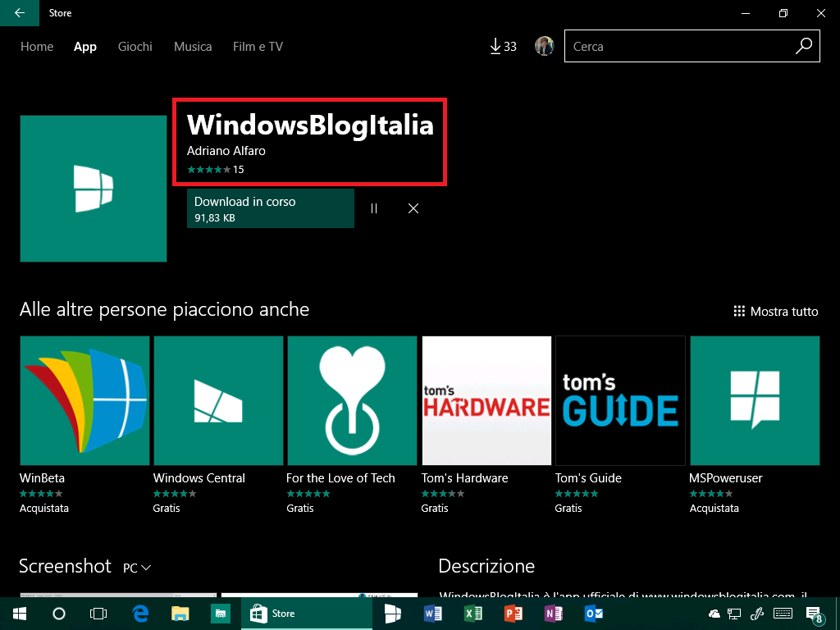Viewport: 840px width, 630px height.
Task: Click 'Gratis' under For the Love of Tech
Action: click(300, 509)
